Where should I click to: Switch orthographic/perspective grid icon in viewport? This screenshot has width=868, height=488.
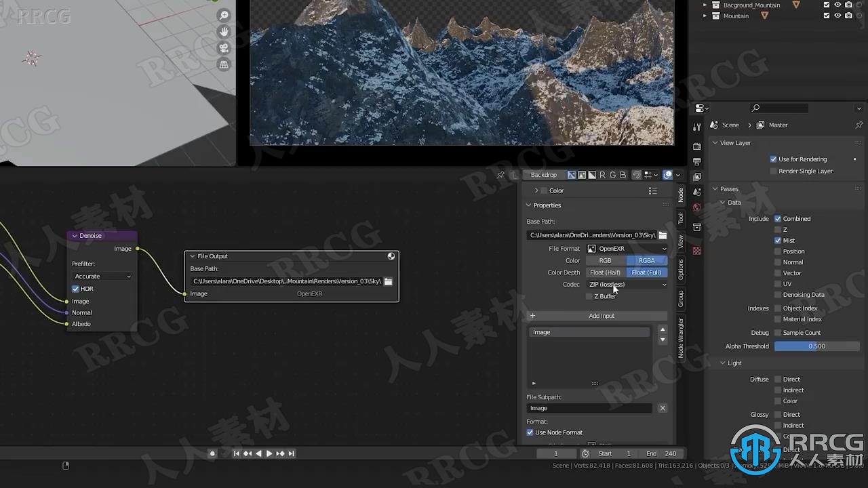tap(223, 64)
